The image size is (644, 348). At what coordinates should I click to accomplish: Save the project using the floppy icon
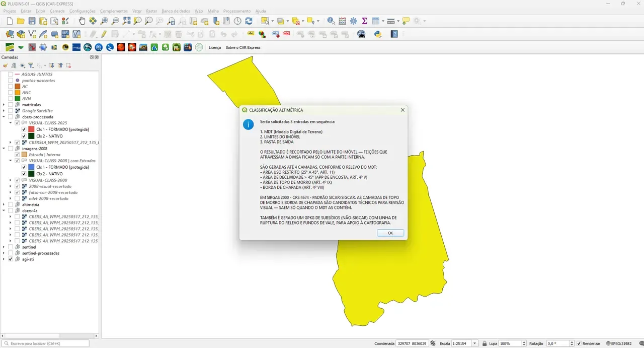[x=32, y=21]
